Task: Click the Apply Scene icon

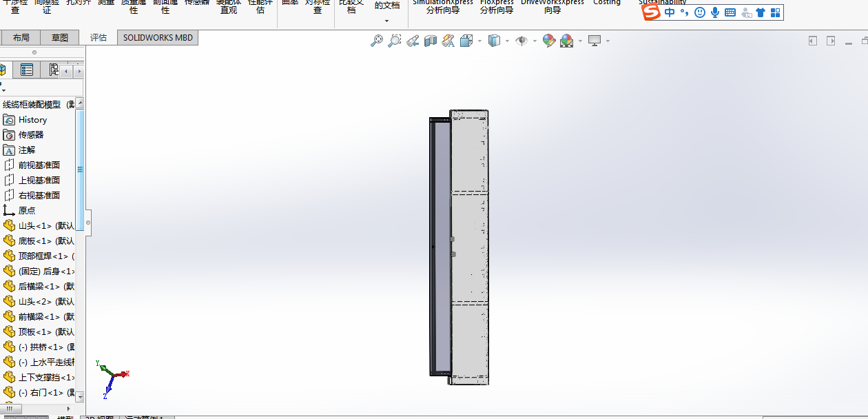Action: click(567, 41)
